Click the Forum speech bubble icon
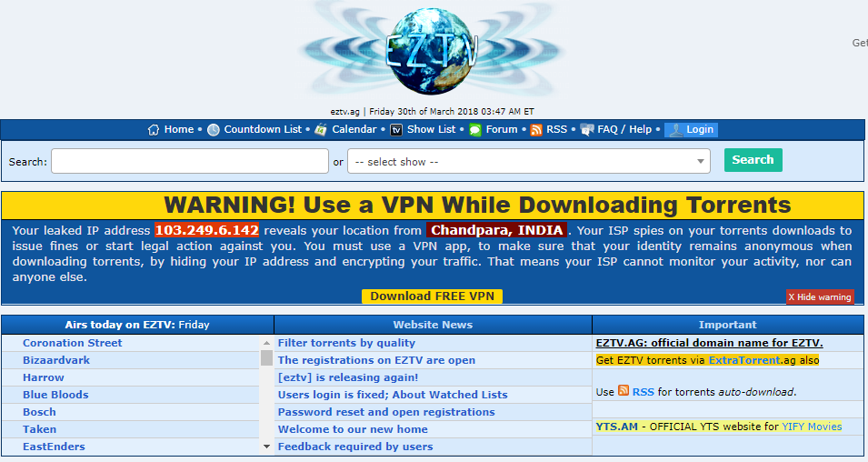 click(x=475, y=130)
